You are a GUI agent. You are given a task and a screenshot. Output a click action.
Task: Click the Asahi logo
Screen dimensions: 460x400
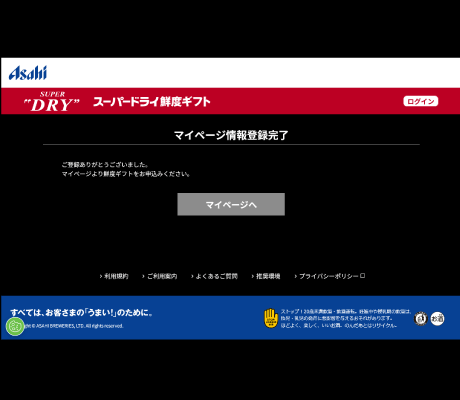(x=28, y=73)
